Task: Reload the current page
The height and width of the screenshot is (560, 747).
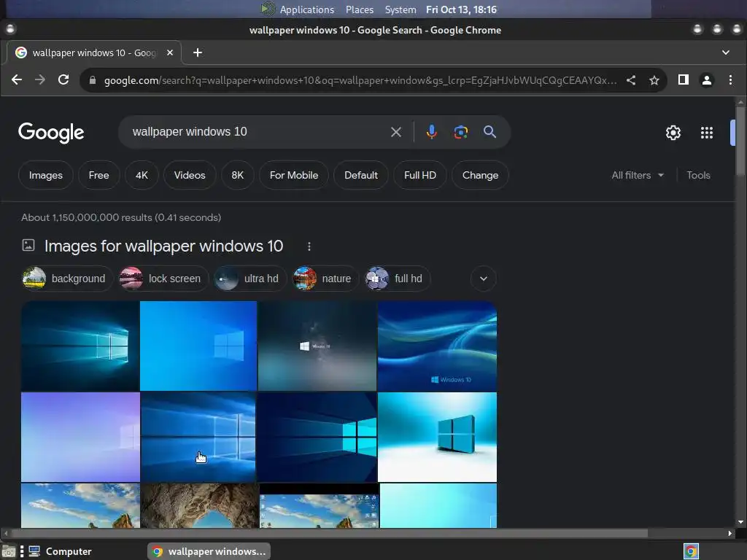Action: click(x=63, y=80)
